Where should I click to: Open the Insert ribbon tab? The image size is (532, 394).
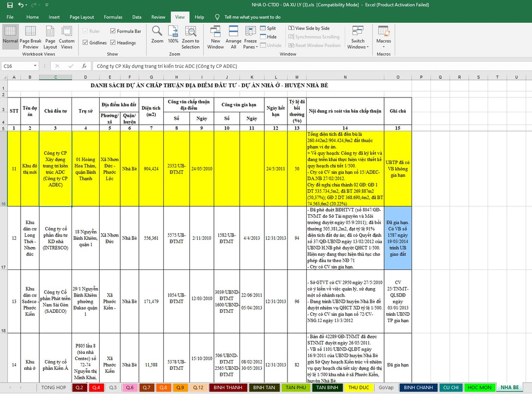tap(54, 17)
